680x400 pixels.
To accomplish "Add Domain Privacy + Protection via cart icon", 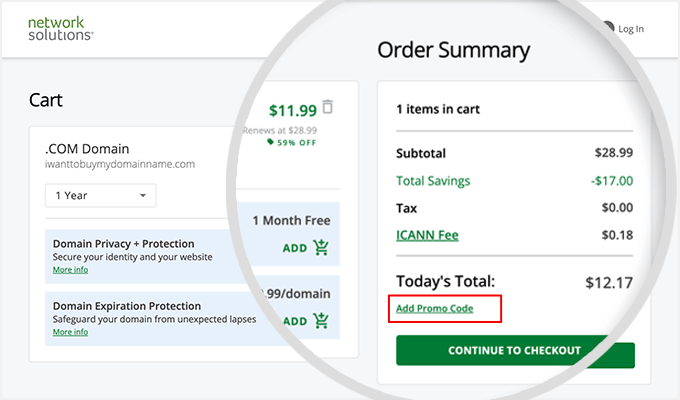I will coord(321,249).
